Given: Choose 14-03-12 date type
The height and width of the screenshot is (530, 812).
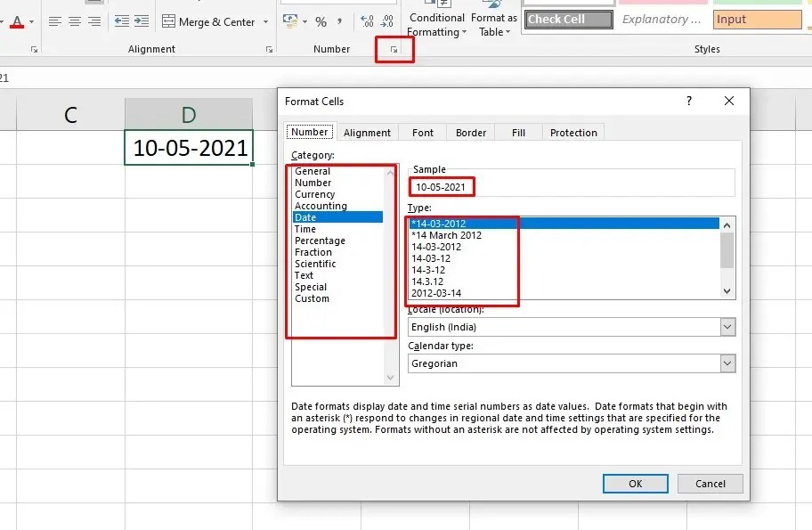Looking at the screenshot, I should 564,258.
